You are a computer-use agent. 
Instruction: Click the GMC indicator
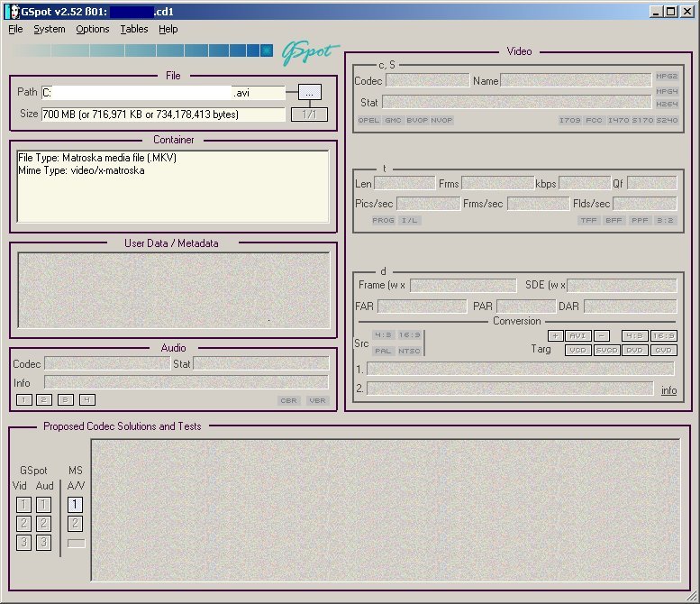coord(393,120)
